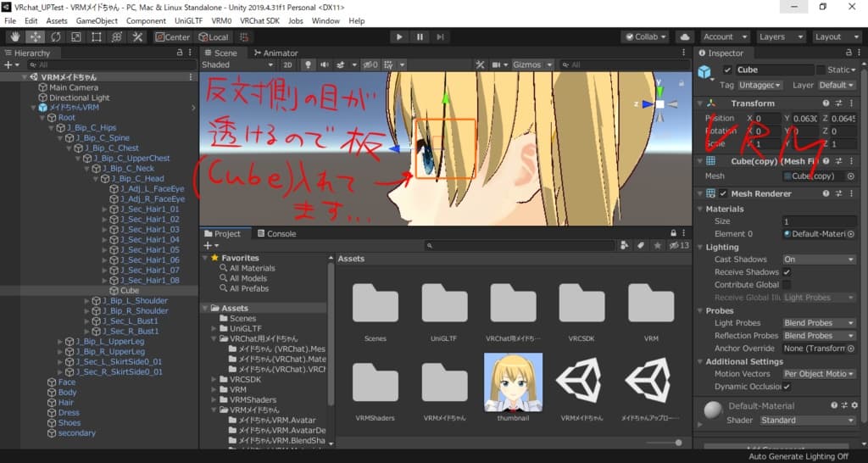Open the Collab dropdown button
868x463 pixels.
tap(645, 37)
